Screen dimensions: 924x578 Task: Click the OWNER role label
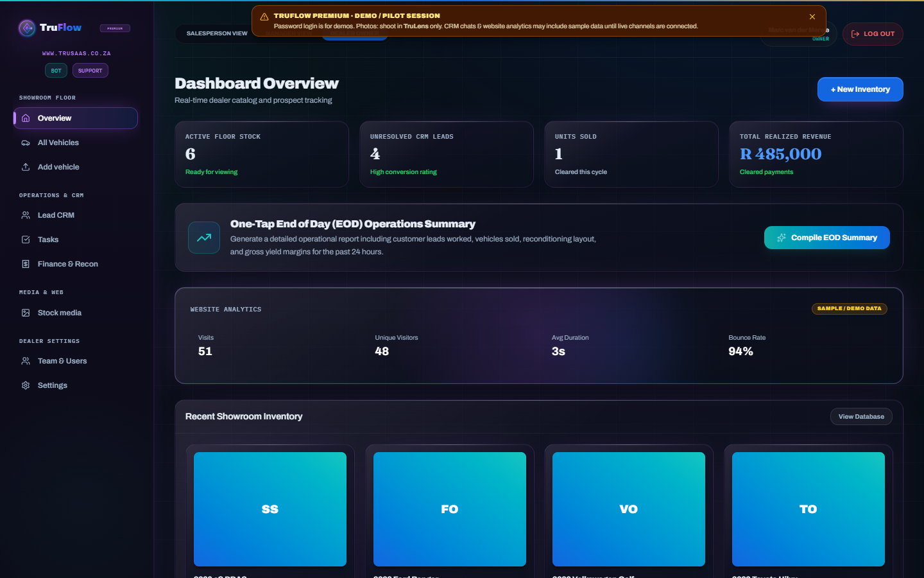821,39
